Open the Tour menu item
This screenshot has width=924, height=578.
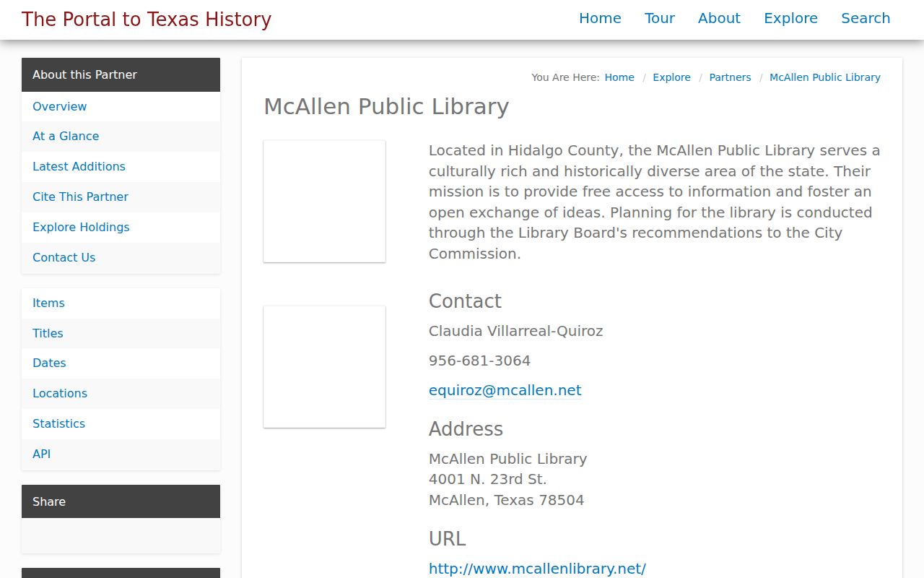660,18
